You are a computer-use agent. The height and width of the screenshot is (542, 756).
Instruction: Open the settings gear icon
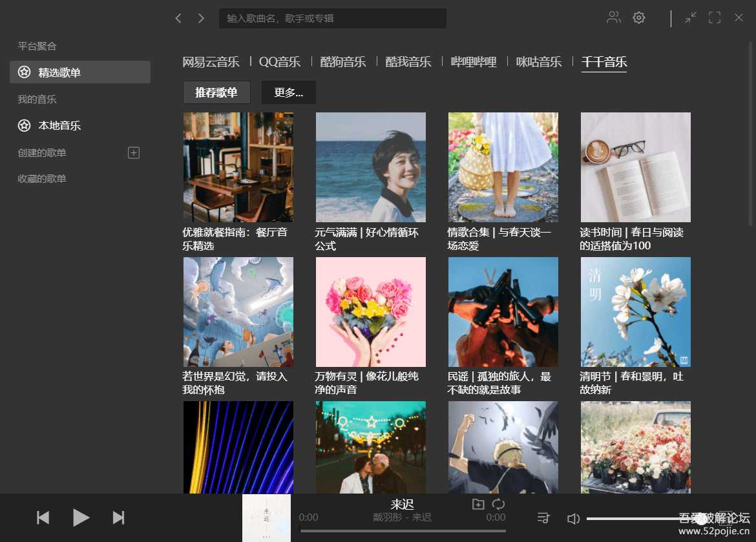pyautogui.click(x=638, y=17)
